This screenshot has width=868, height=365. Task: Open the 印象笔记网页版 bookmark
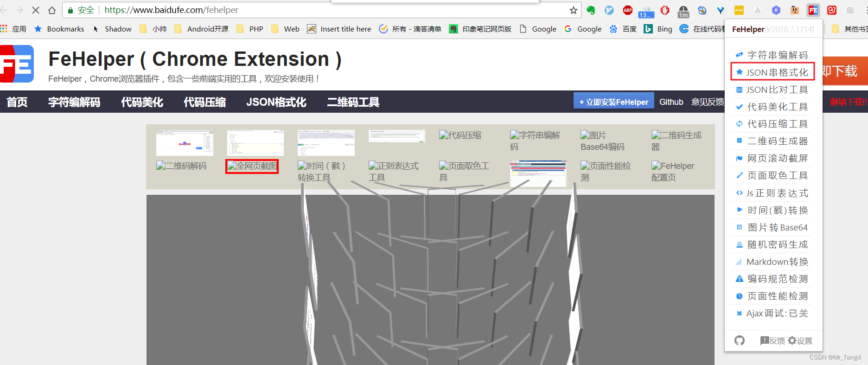click(x=480, y=29)
